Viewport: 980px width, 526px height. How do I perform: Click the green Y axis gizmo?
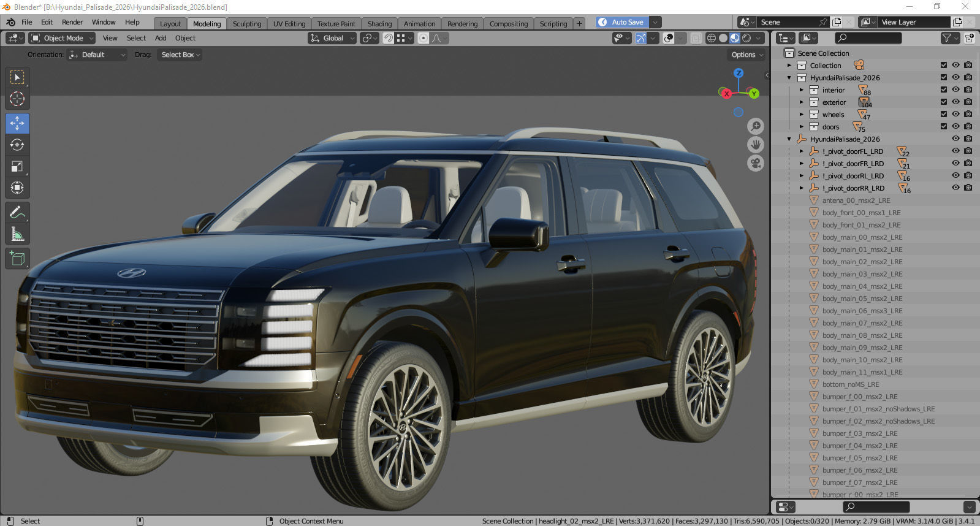(x=754, y=94)
